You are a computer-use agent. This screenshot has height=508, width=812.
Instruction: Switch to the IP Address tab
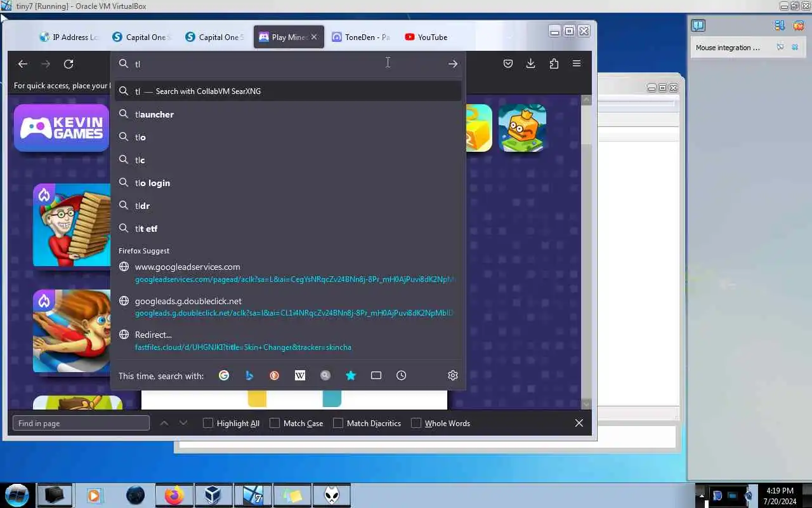pos(70,37)
